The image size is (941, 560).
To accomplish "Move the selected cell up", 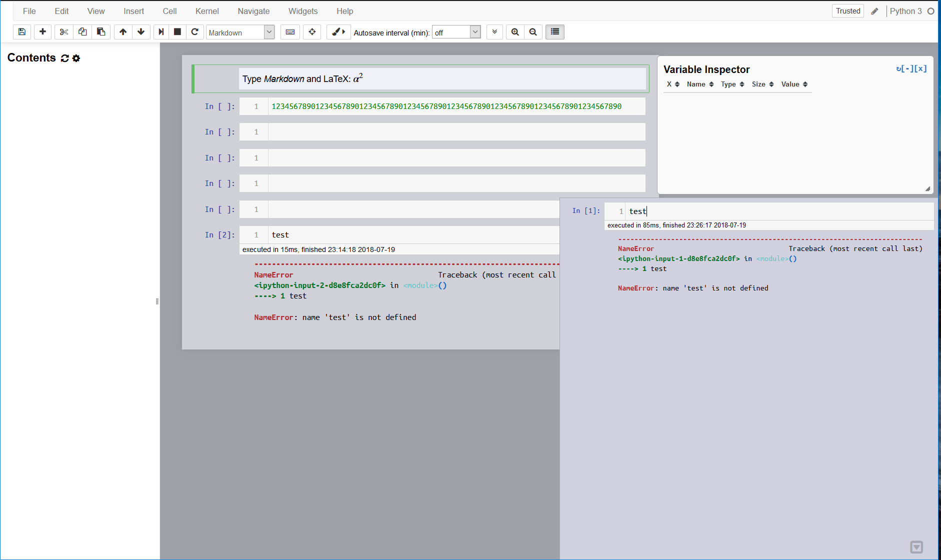I will [x=123, y=31].
